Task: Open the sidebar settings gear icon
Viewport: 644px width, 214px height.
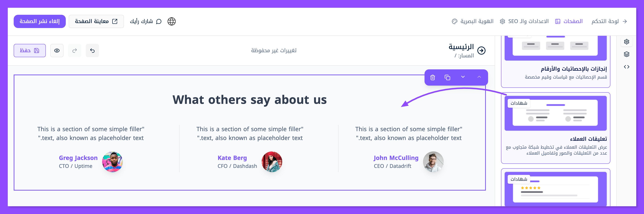Action: coord(626,42)
